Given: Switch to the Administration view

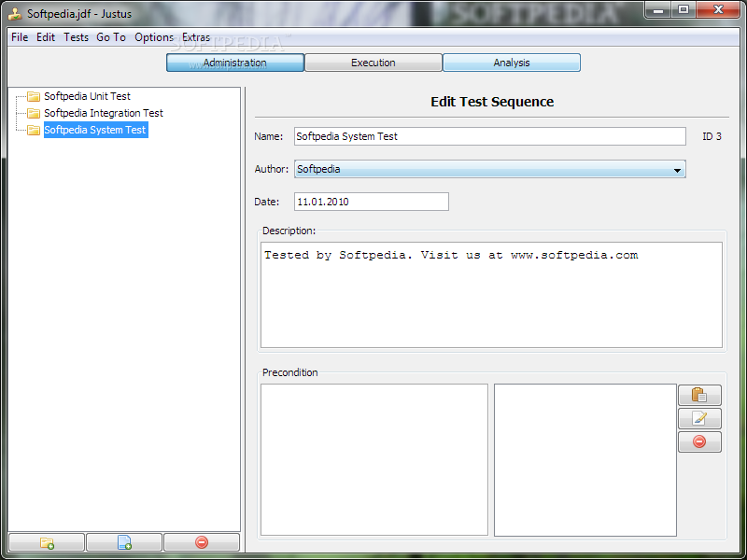Looking at the screenshot, I should coord(235,63).
